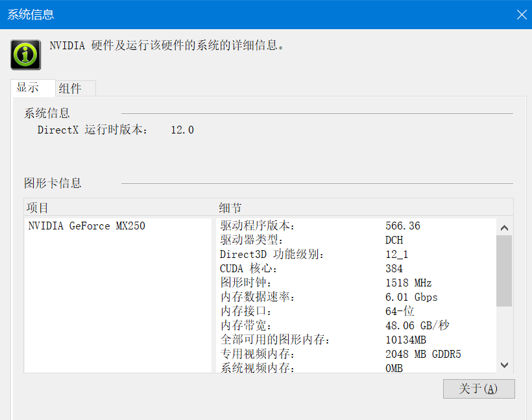Click the CUDA cores value 384
Screen dimensions: 532x420
tap(394, 268)
